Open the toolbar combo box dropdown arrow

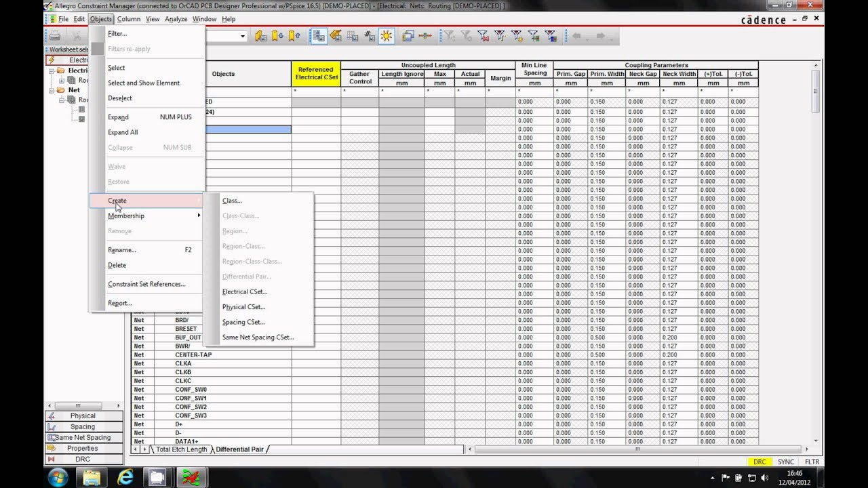(x=243, y=36)
